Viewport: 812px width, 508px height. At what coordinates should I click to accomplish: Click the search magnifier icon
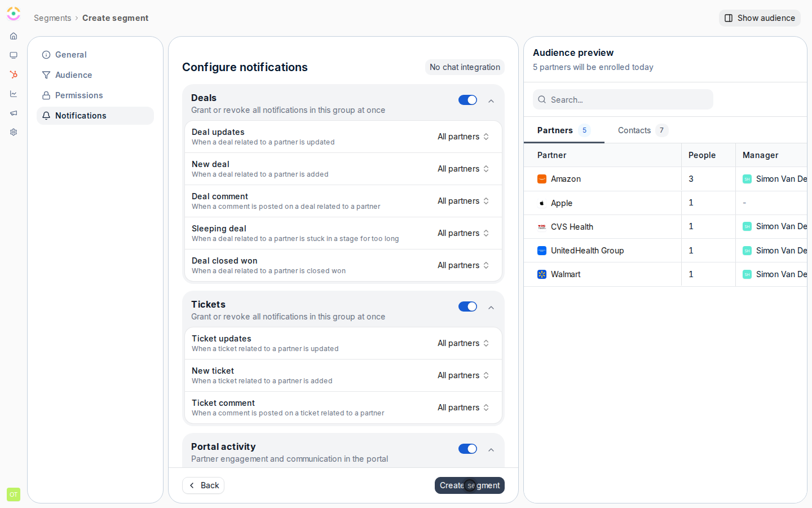[x=542, y=99]
